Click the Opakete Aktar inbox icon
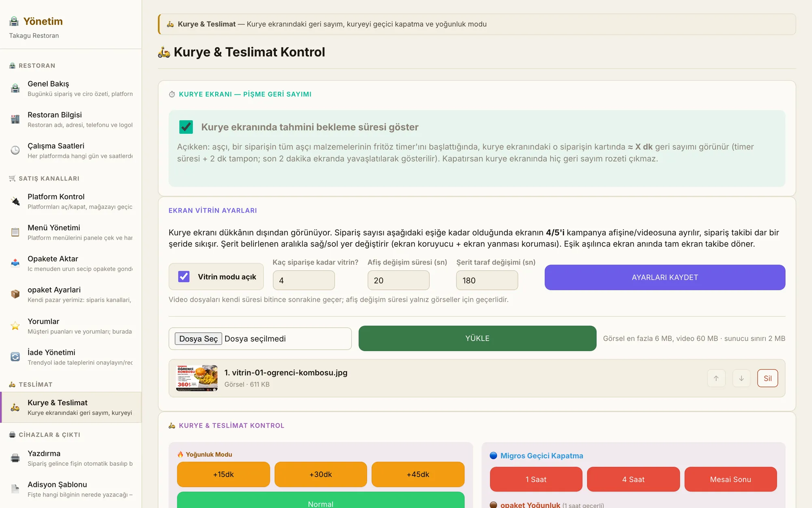The height and width of the screenshot is (508, 812). point(15,263)
